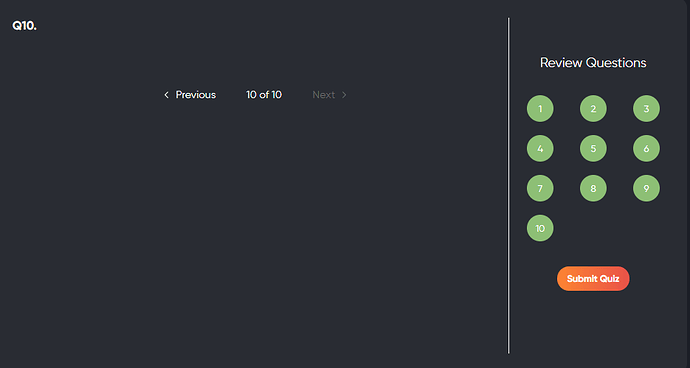Click the vertical divider beside review panel
690x368 pixels.
(x=509, y=185)
